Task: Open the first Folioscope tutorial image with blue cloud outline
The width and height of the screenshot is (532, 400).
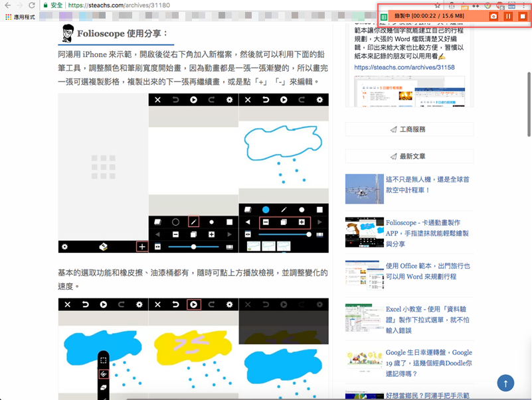Action: click(x=193, y=173)
